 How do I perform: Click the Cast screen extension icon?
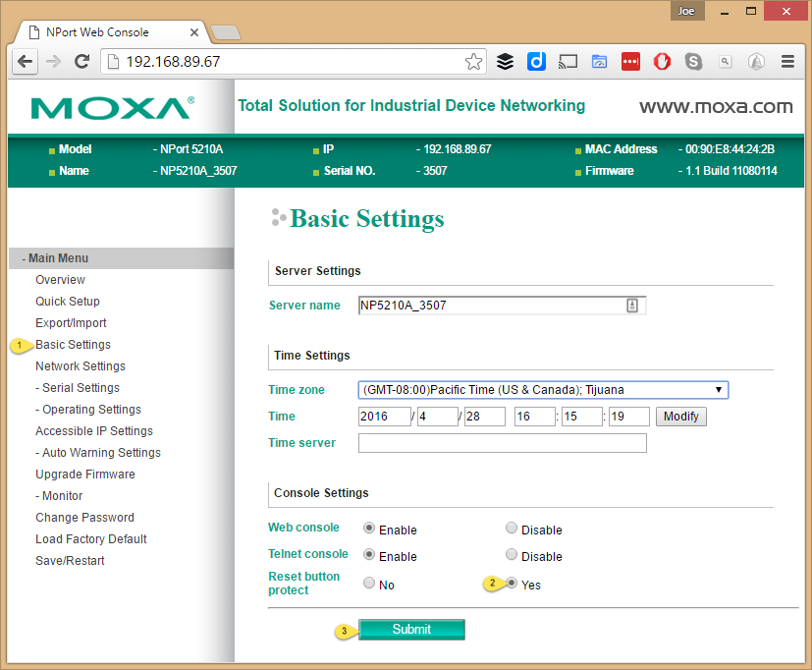[568, 62]
